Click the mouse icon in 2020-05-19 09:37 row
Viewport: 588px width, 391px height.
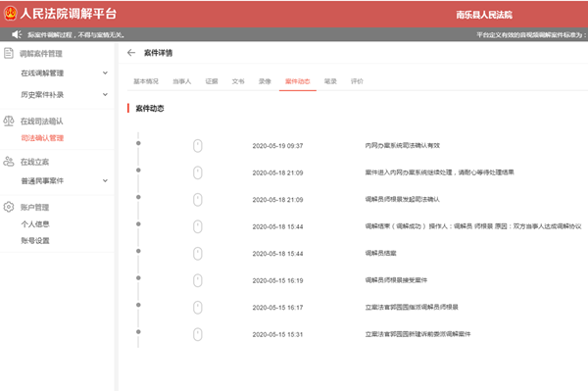(x=198, y=145)
